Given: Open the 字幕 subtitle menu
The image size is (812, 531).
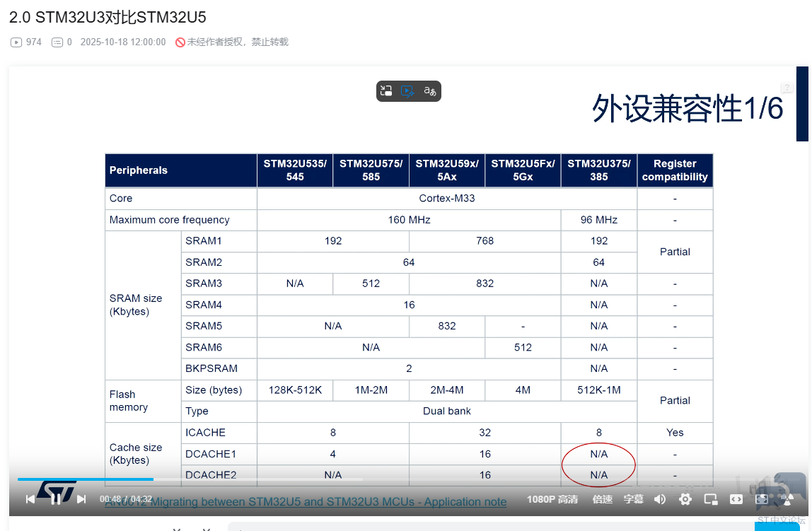Looking at the screenshot, I should 633,499.
